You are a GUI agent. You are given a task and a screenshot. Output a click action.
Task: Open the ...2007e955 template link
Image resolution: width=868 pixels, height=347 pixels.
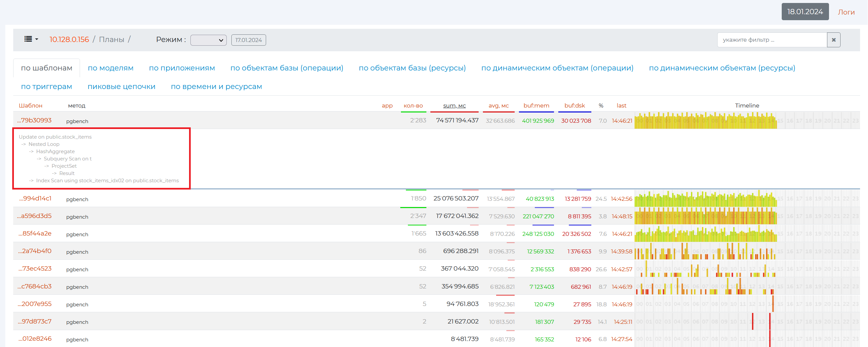[35, 304]
